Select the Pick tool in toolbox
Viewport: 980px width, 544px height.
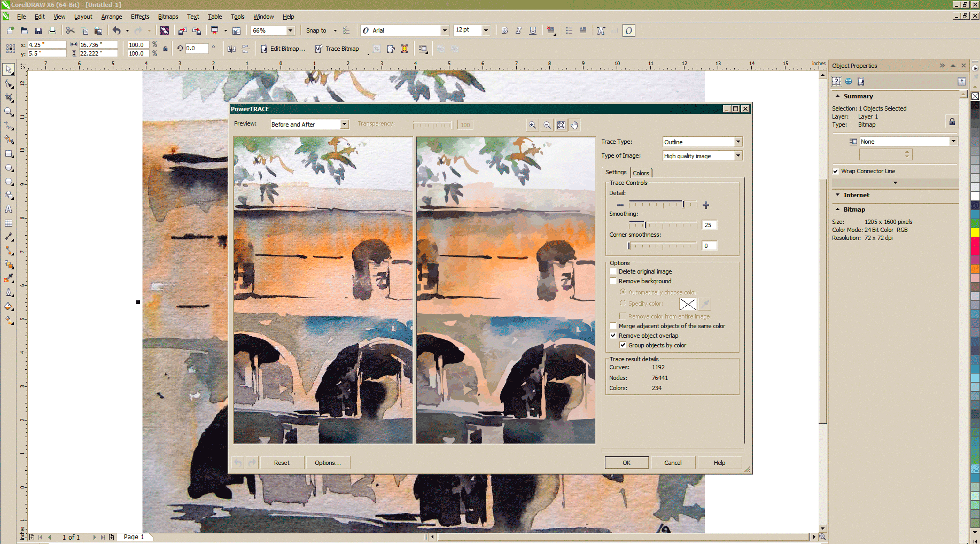tap(9, 69)
